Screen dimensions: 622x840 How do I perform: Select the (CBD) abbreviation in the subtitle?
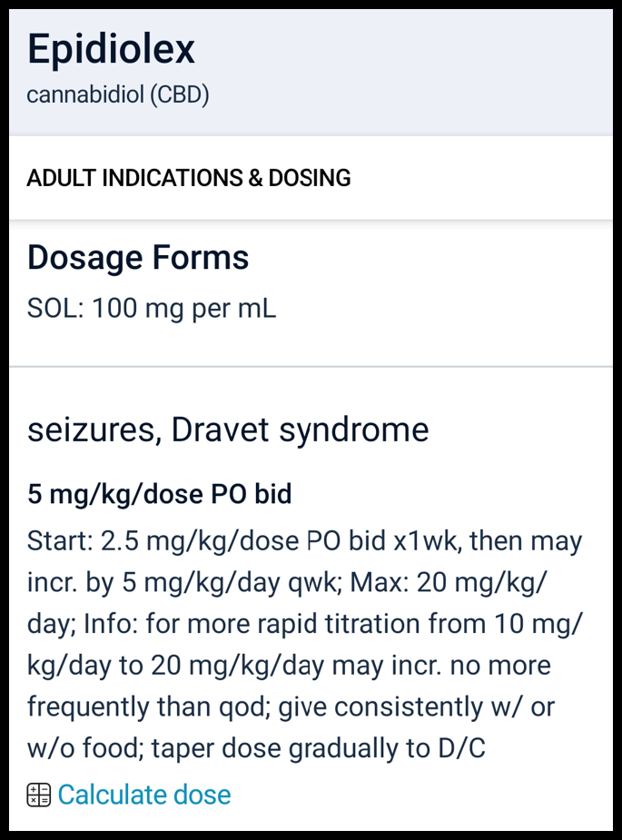[x=179, y=94]
